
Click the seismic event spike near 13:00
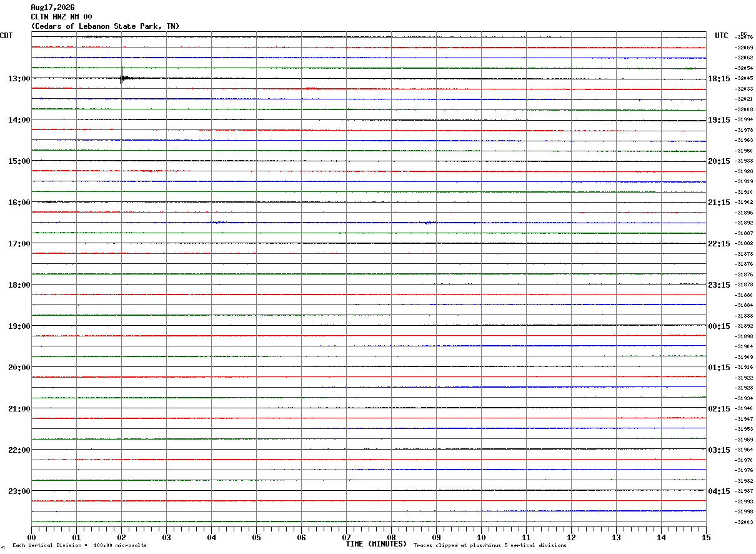click(123, 77)
